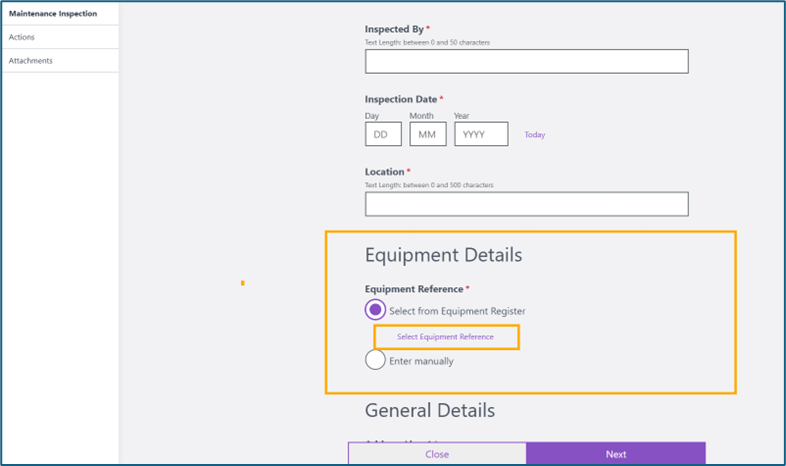Click the Location field label

(384, 172)
